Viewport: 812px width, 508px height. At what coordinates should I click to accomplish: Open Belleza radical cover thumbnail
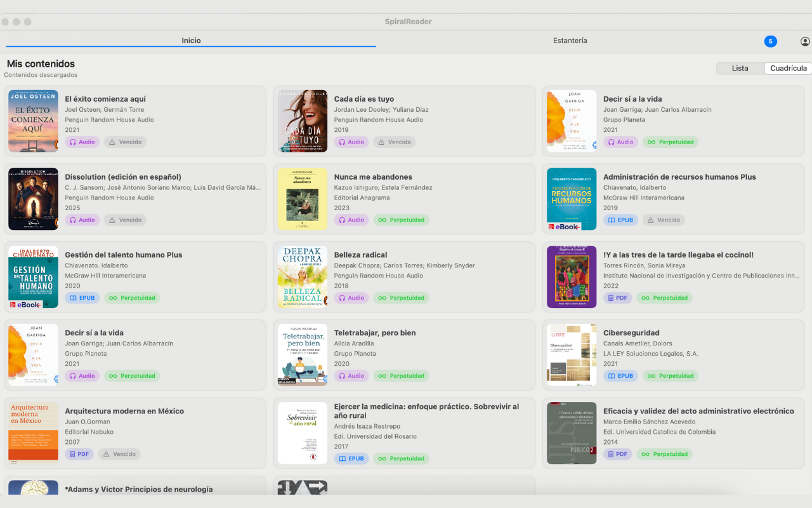point(303,277)
